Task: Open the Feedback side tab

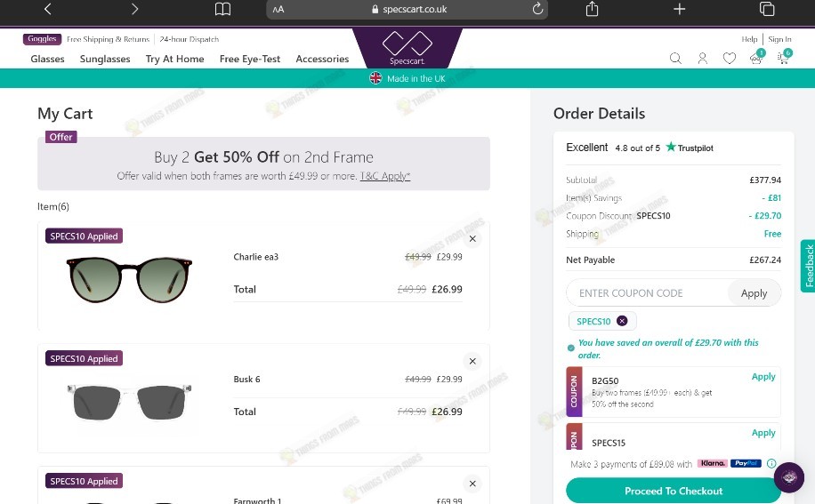Action: pyautogui.click(x=808, y=266)
